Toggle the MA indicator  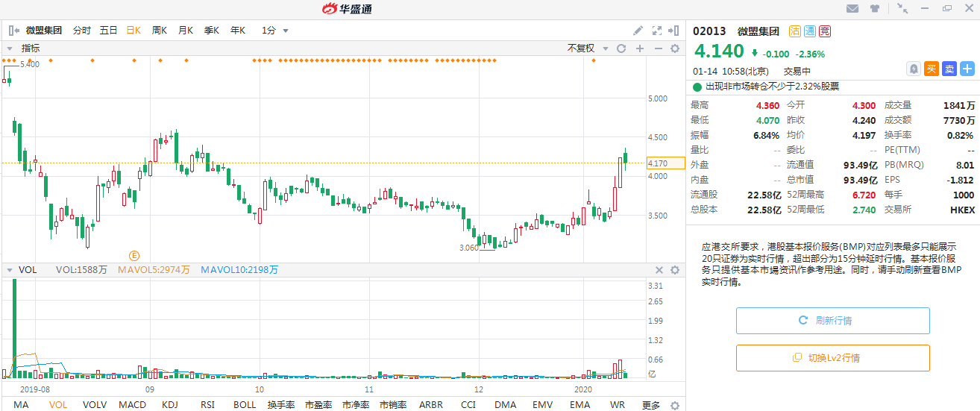pos(21,405)
